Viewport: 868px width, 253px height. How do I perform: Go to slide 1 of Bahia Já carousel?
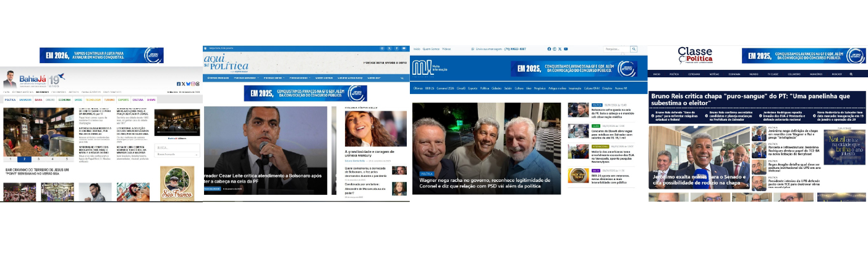point(10,159)
